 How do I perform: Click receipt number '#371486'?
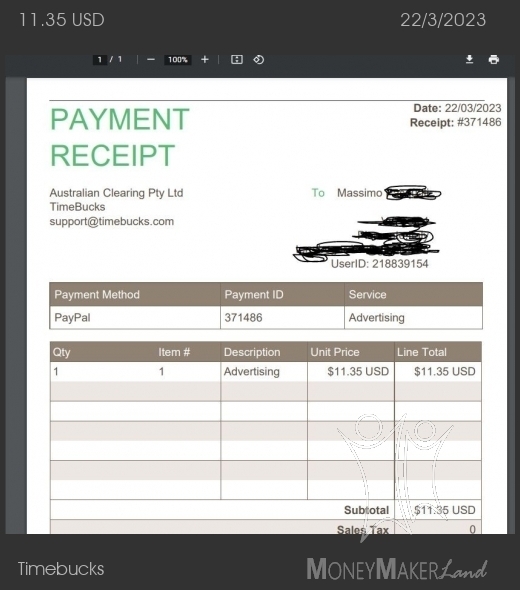(x=479, y=122)
